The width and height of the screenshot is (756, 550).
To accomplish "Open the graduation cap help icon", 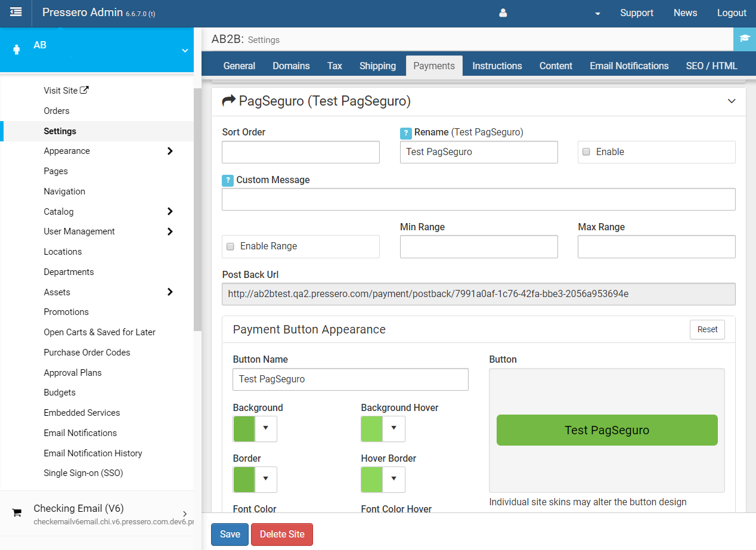I will pos(744,39).
